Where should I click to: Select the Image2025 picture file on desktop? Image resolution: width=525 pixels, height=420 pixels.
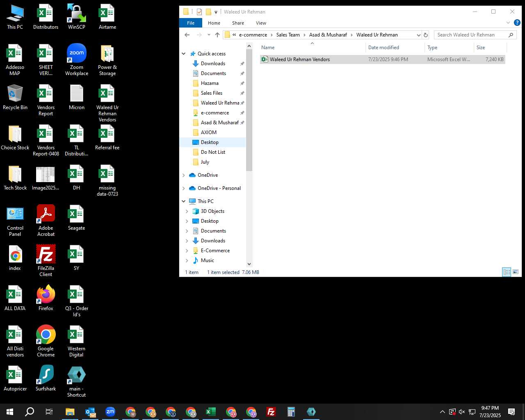point(46,178)
